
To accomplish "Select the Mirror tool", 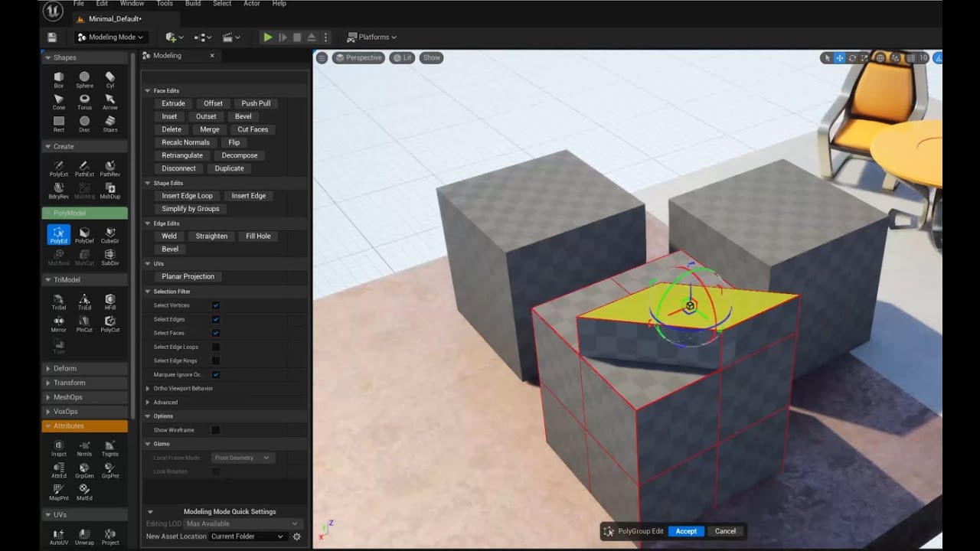I will point(59,324).
